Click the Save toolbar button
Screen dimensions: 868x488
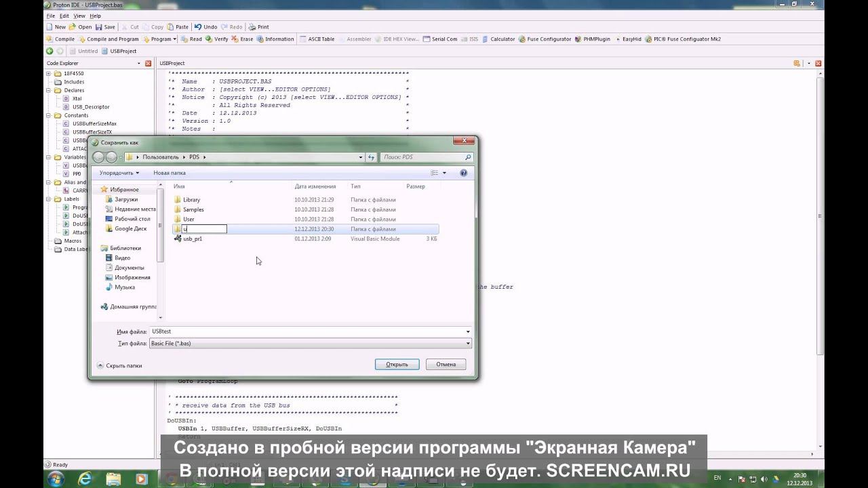105,27
